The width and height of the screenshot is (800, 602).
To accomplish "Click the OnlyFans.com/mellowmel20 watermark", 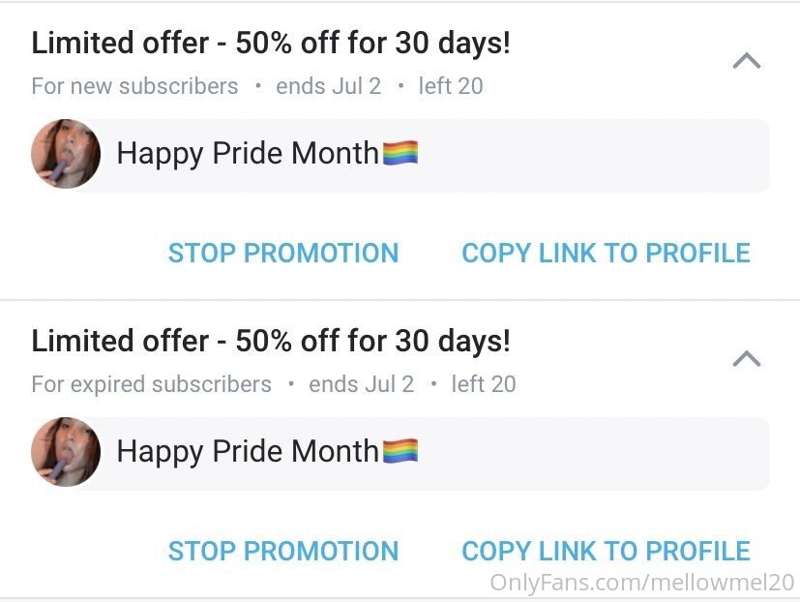I will point(642,583).
